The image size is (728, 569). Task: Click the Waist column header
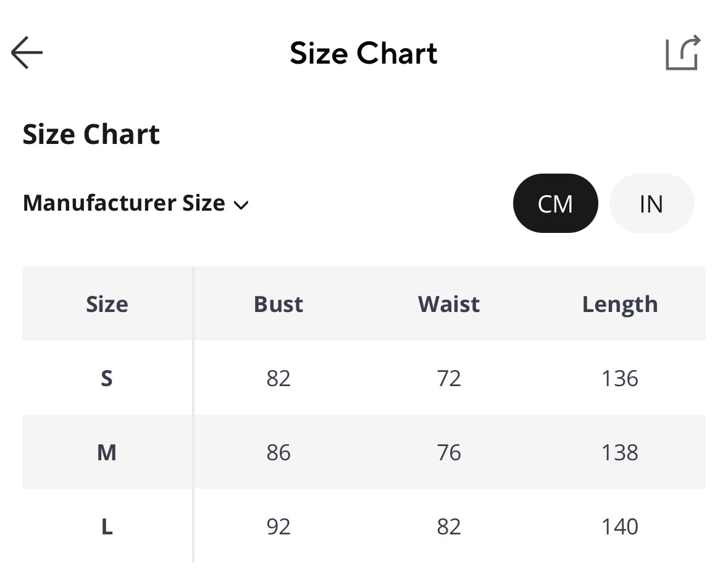(449, 303)
